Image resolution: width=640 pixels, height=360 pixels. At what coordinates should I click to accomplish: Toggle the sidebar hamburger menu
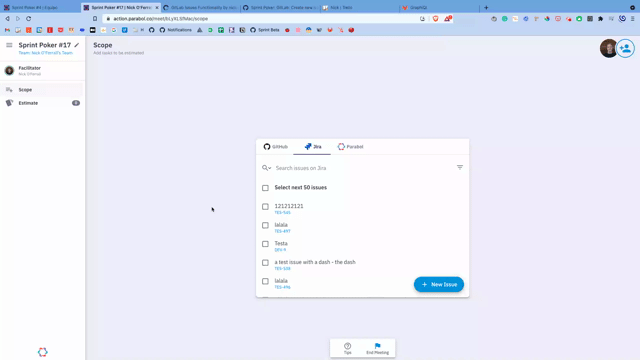coord(9,45)
